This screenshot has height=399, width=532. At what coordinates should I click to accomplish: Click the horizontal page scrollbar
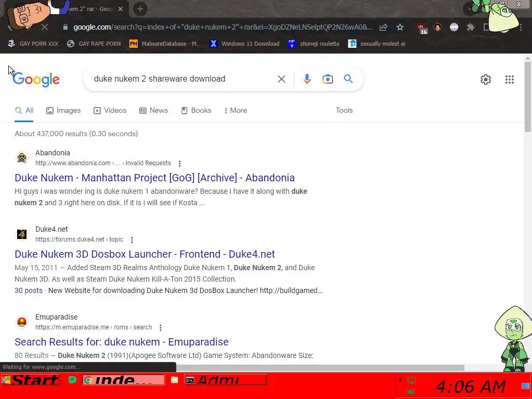pyautogui.click(x=320, y=368)
